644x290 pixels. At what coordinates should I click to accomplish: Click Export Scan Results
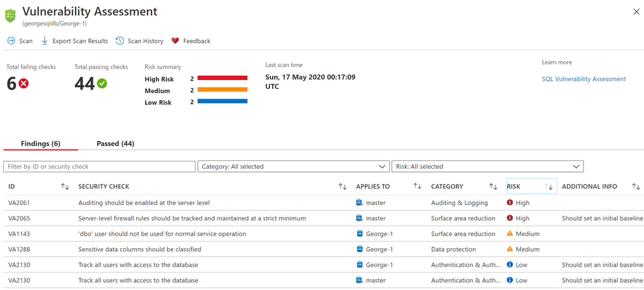75,41
